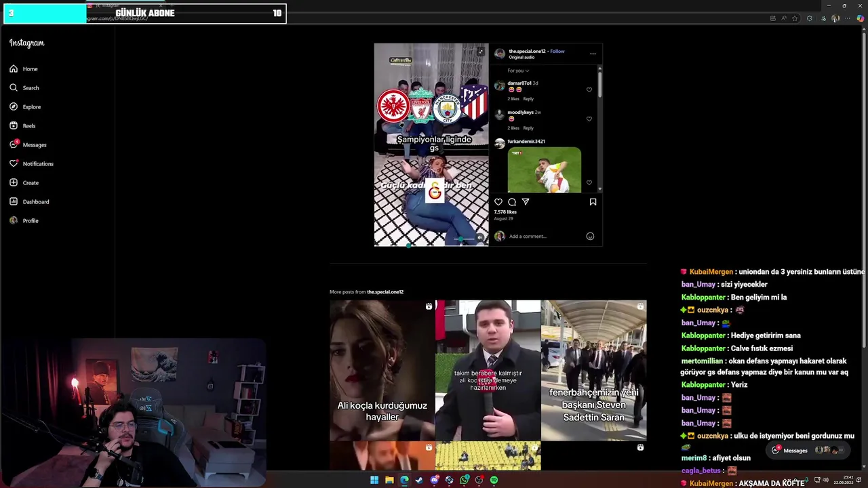The height and width of the screenshot is (488, 868).
Task: Open emoji picker in comment box
Action: click(590, 237)
